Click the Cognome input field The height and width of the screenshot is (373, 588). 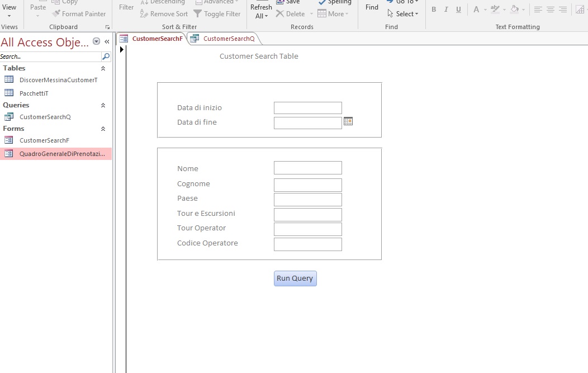pyautogui.click(x=307, y=185)
